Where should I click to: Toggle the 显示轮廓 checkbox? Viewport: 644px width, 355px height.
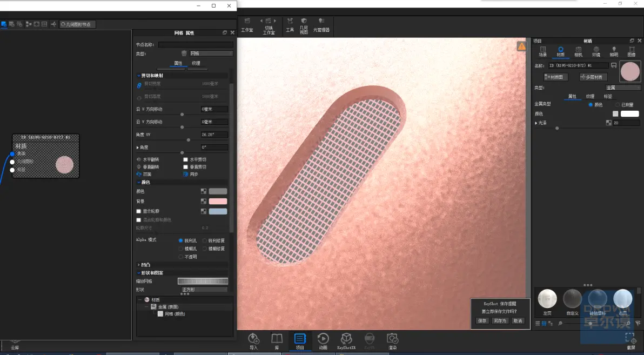[138, 211]
